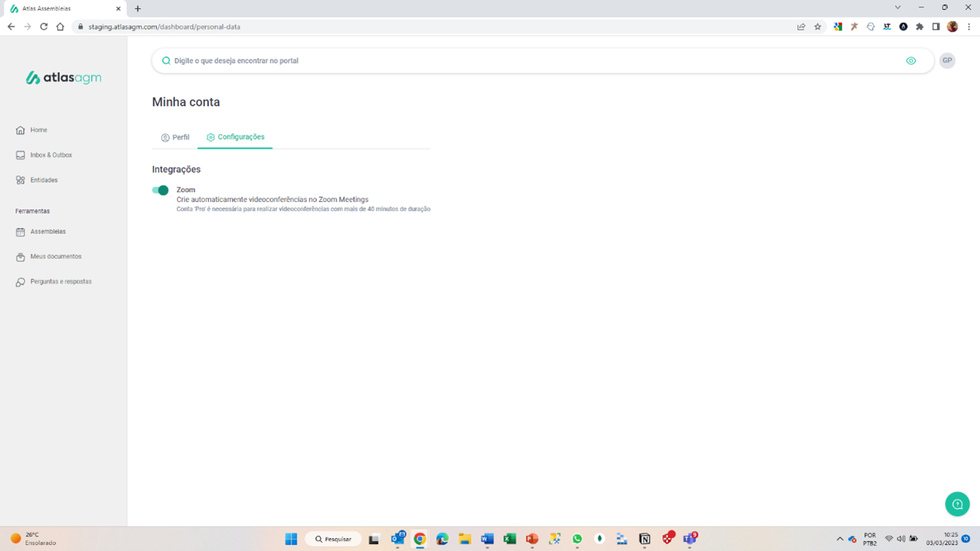The height and width of the screenshot is (551, 980).
Task: Click the atlasagm logo in sidebar
Action: pyautogui.click(x=63, y=78)
